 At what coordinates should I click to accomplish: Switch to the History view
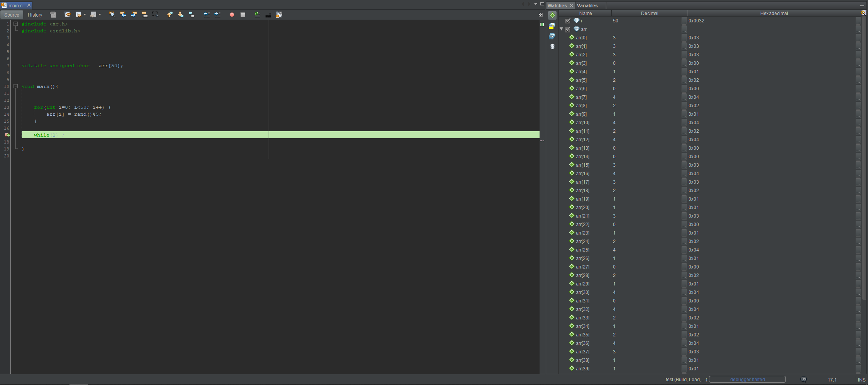tap(35, 15)
